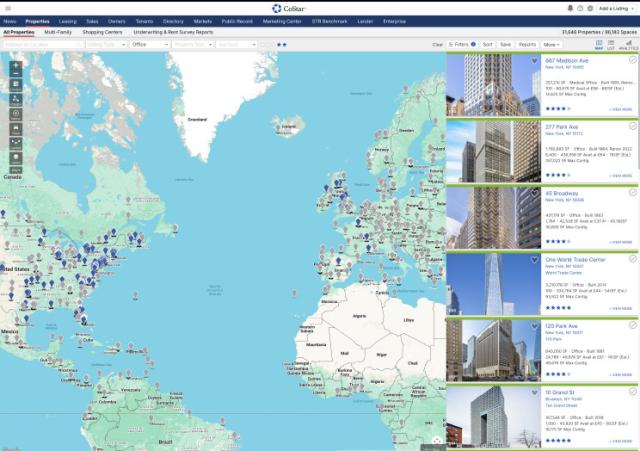This screenshot has width=640, height=451.
Task: Expand the More dropdown
Action: (551, 44)
